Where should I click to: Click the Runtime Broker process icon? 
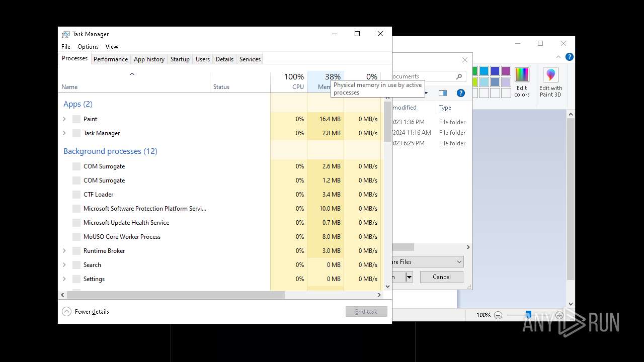click(x=76, y=251)
